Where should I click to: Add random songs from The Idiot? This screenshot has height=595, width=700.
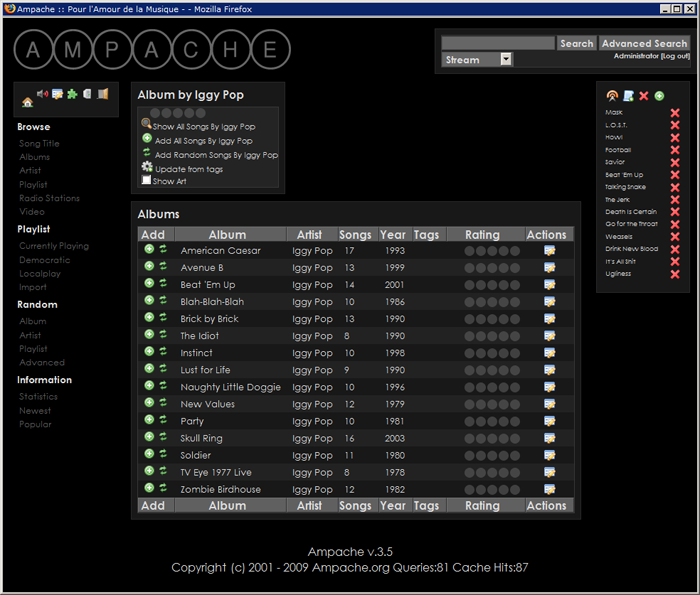(x=163, y=334)
